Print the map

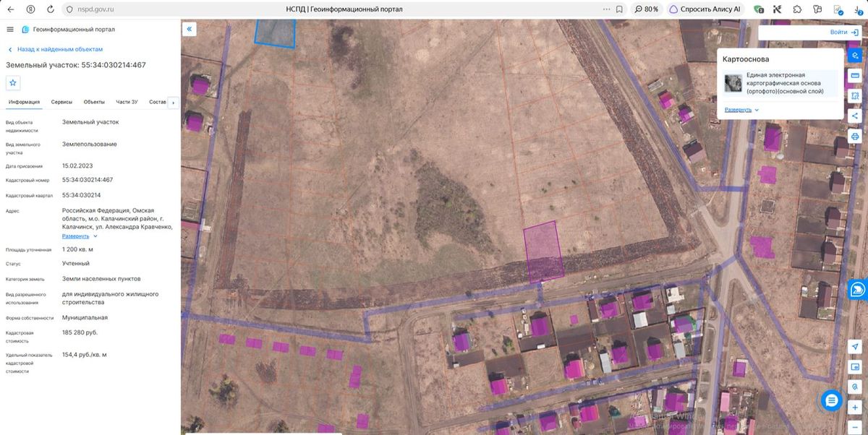point(855,136)
